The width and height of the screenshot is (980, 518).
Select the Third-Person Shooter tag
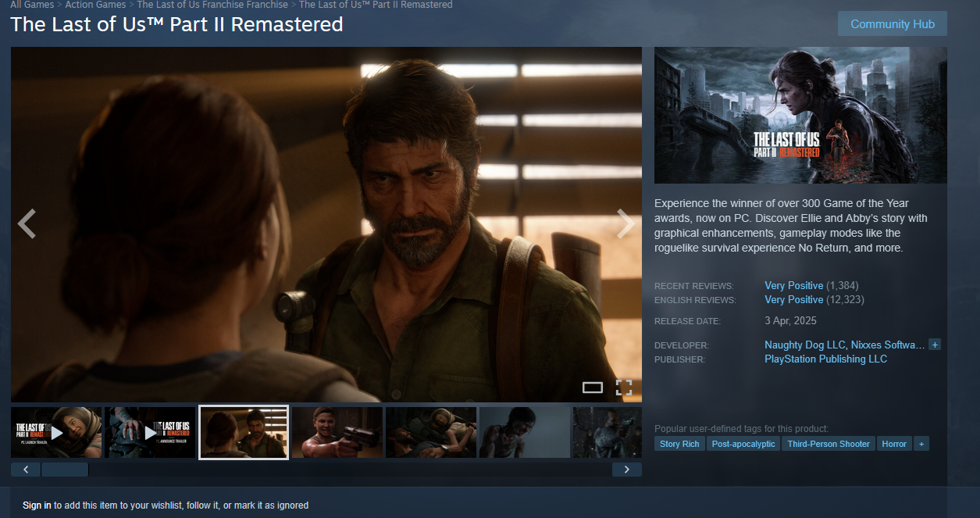829,444
